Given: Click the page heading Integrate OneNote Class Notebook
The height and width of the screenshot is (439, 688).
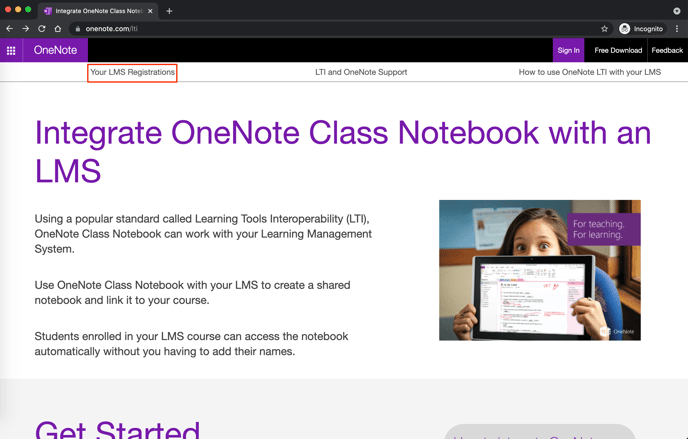Looking at the screenshot, I should (343, 151).
